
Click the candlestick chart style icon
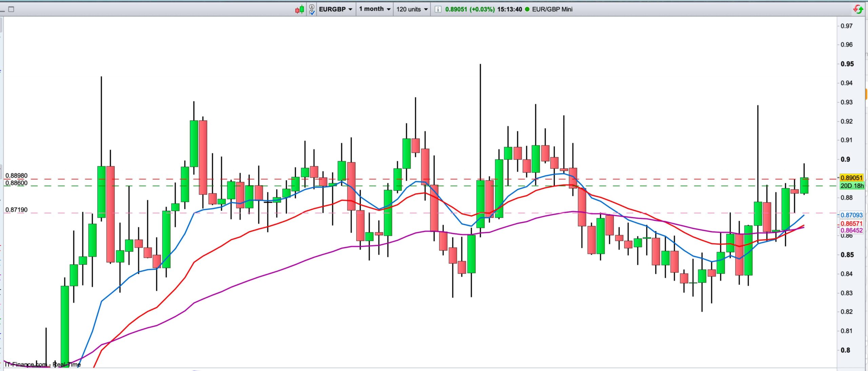[299, 10]
